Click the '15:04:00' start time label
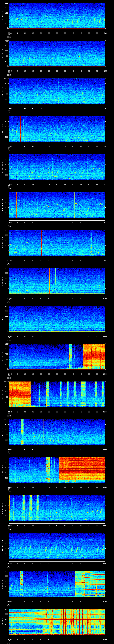114x644 pixels. pyautogui.click(x=9, y=109)
